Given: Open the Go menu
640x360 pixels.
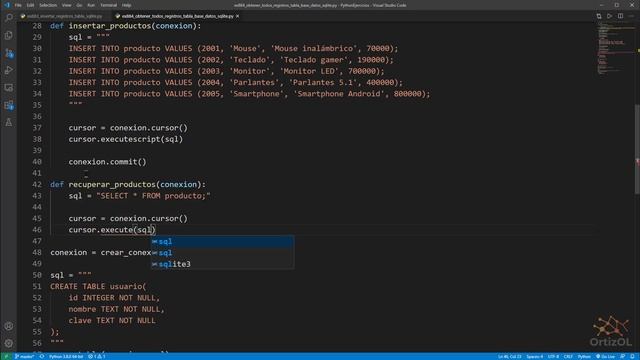Looking at the screenshot, I should coord(79,5).
